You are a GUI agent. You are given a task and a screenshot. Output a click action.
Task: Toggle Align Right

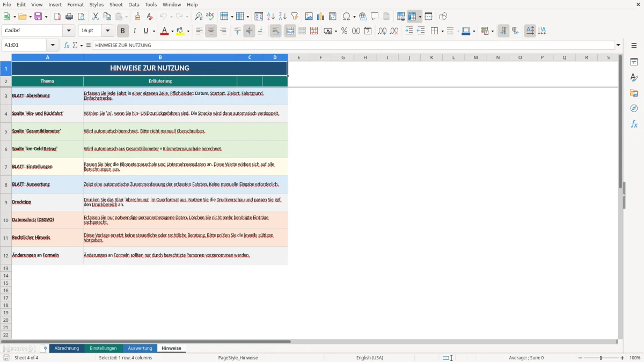(x=223, y=31)
